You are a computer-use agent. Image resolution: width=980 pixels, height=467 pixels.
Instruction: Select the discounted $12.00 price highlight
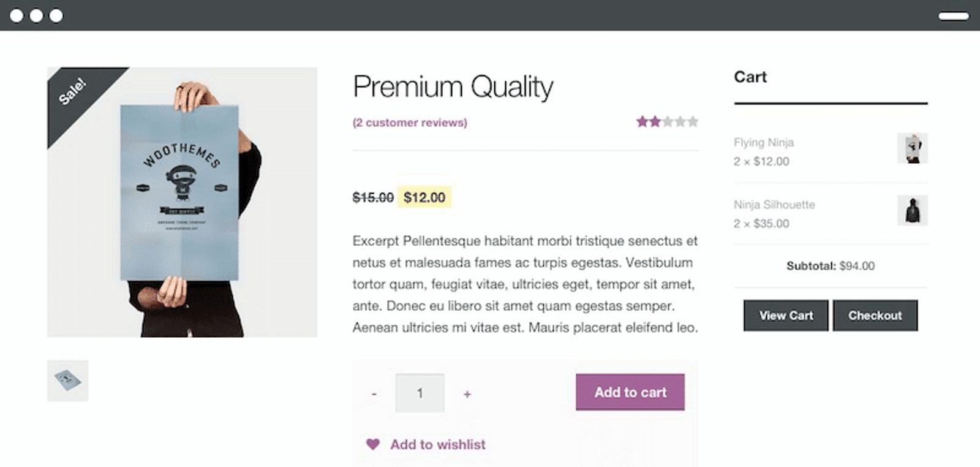point(423,197)
